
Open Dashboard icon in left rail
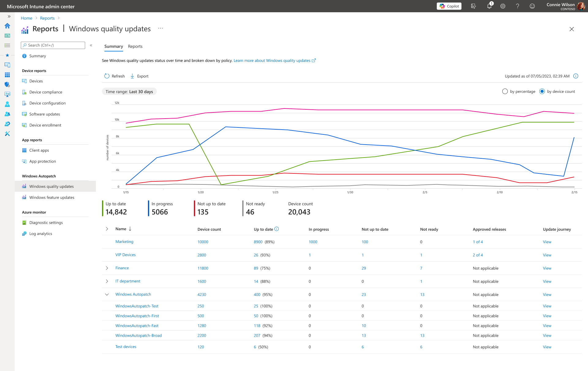pyautogui.click(x=7, y=36)
